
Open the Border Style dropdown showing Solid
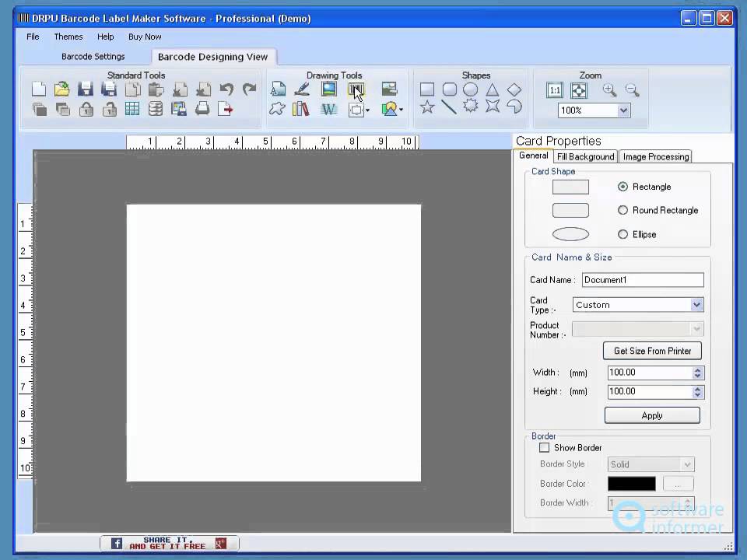point(687,464)
